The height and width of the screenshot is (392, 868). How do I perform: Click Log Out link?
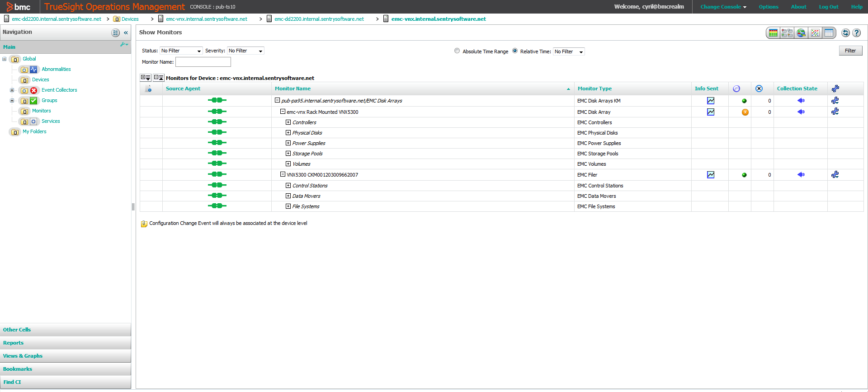coord(829,7)
